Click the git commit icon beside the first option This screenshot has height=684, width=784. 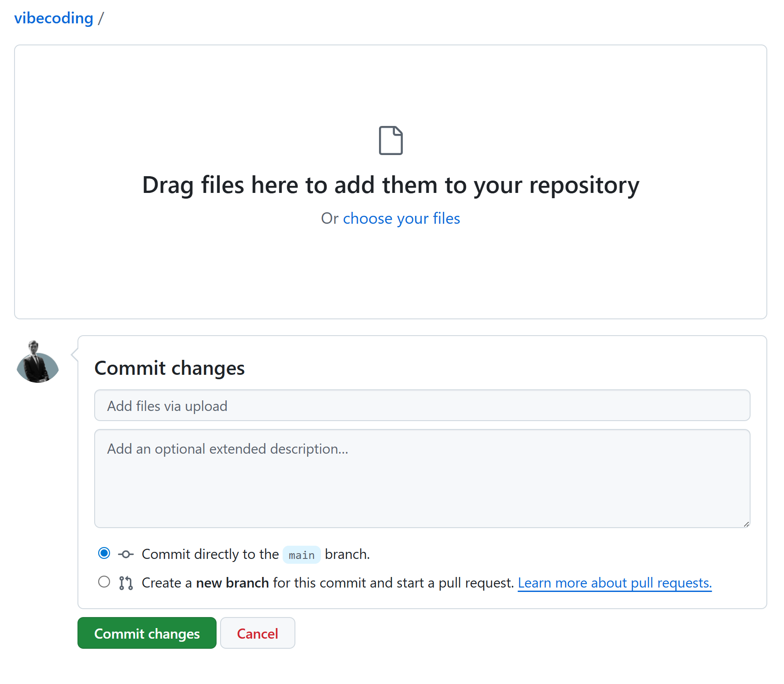tap(126, 554)
